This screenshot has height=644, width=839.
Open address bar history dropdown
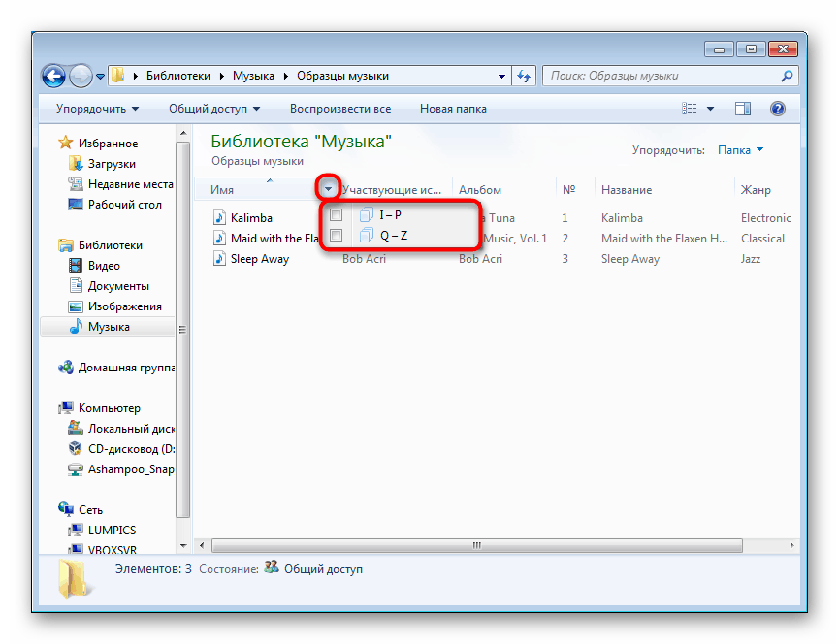coord(501,76)
